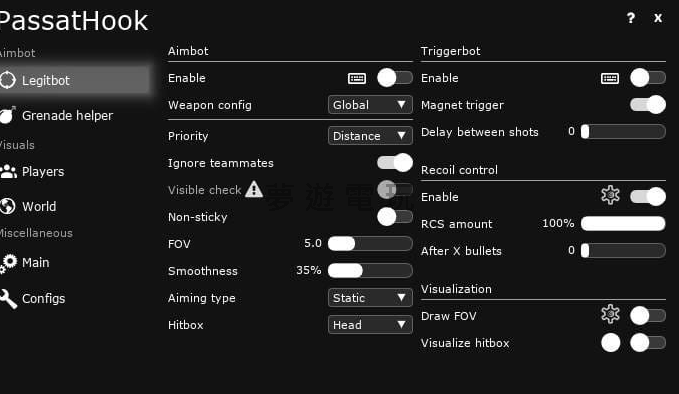The image size is (679, 394).
Task: Open the Hitbox Head dropdown
Action: (x=370, y=325)
